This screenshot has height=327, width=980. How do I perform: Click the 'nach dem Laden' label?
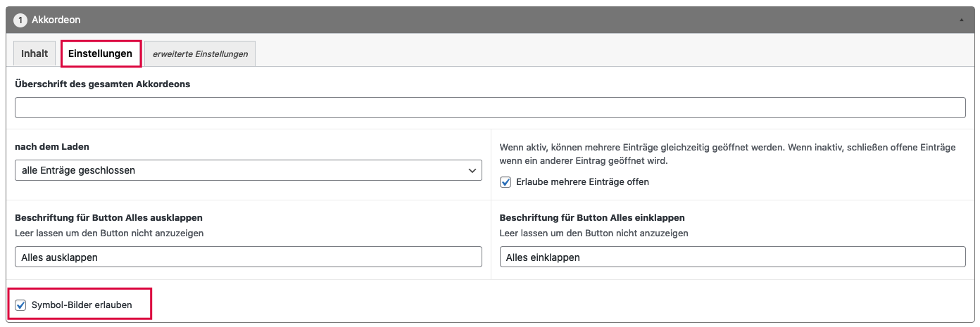51,147
